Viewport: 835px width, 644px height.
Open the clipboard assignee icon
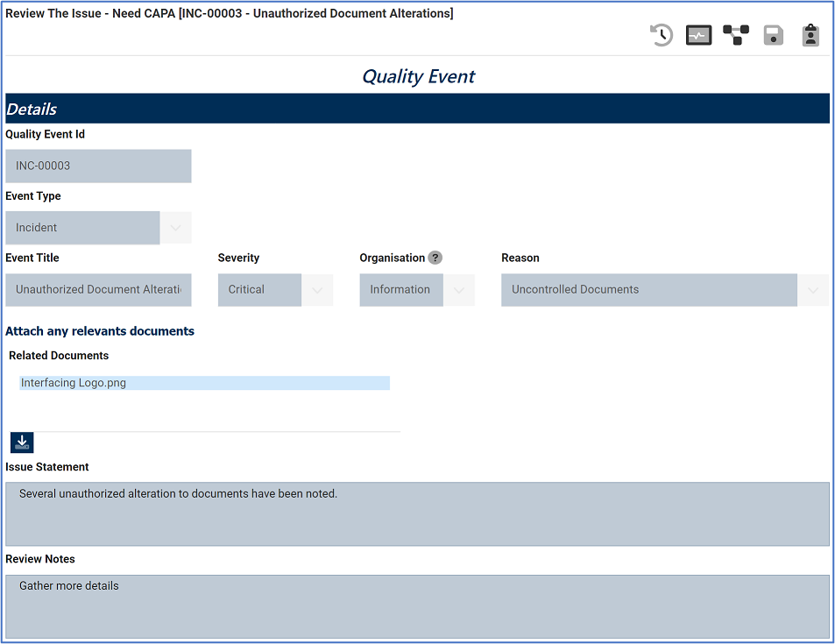pos(810,36)
